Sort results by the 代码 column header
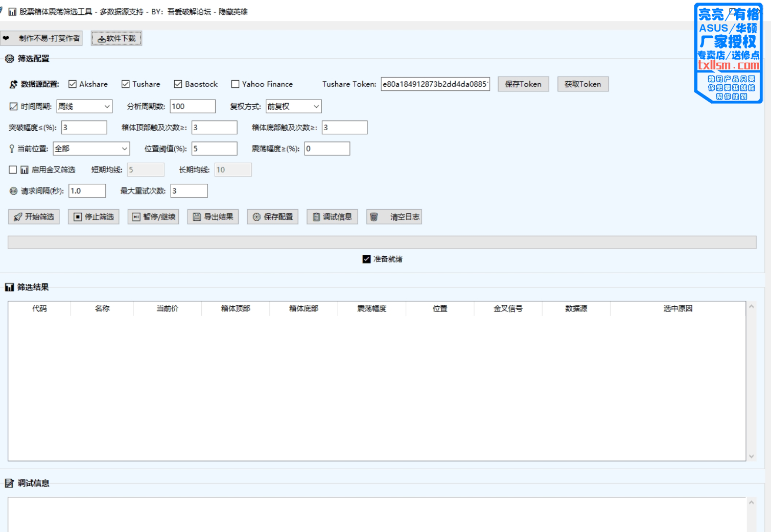The image size is (771, 532). (x=39, y=308)
